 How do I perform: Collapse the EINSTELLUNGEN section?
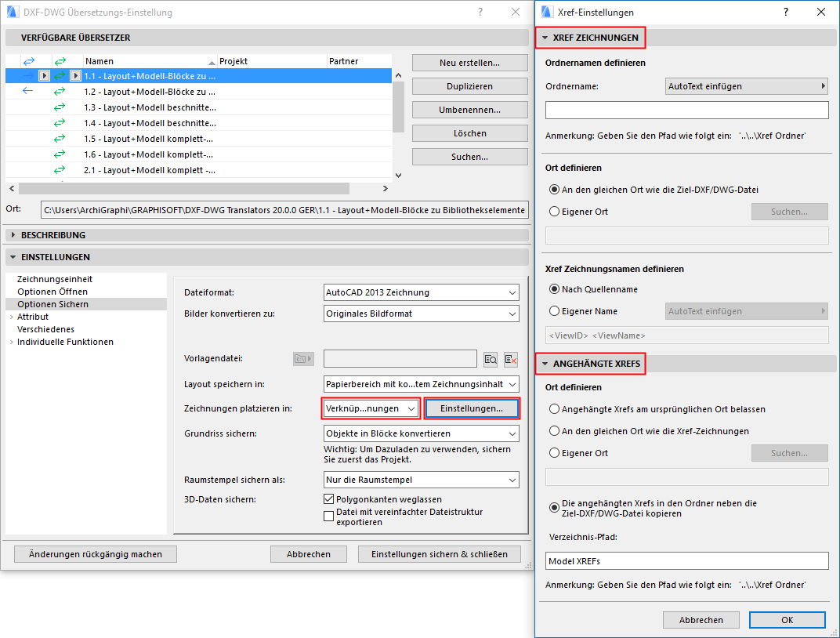[13, 257]
